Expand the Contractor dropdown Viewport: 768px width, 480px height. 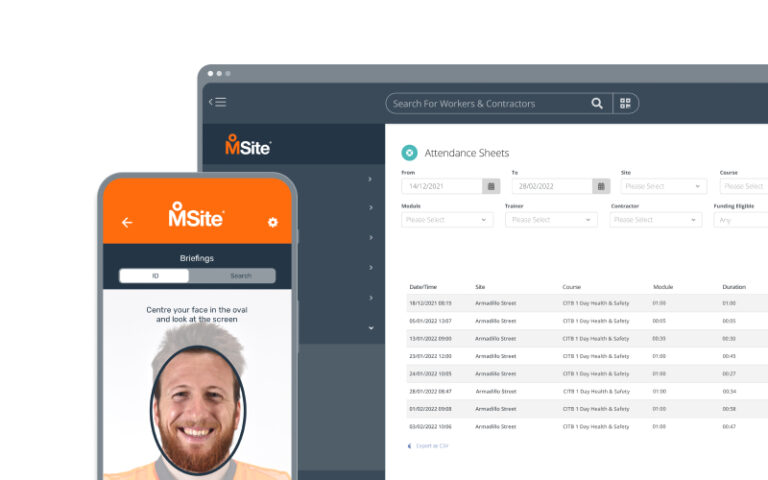point(655,219)
